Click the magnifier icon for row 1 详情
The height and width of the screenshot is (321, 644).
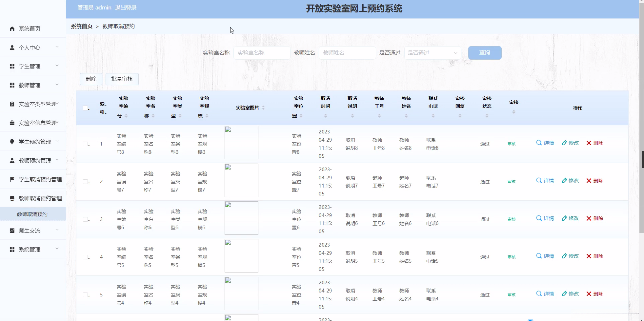point(539,143)
